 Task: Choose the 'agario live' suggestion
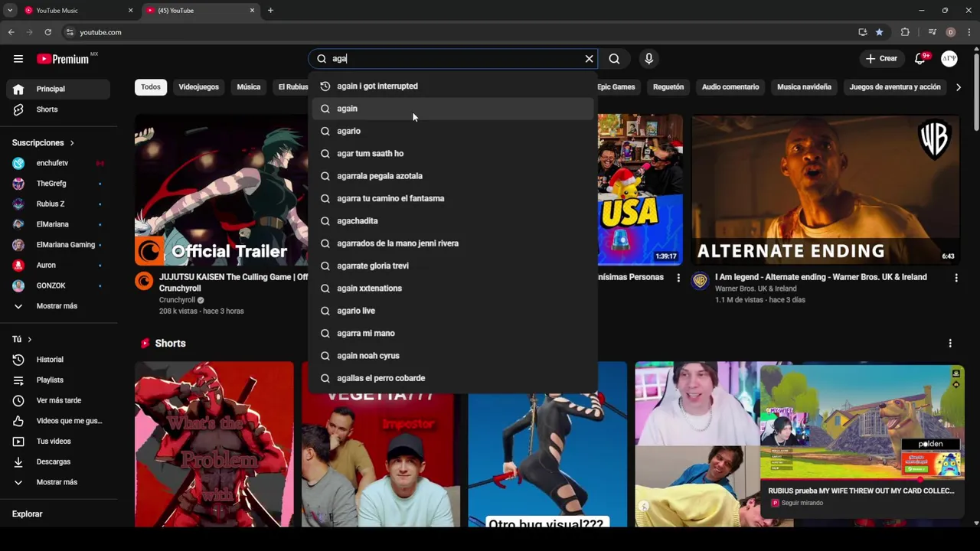(x=452, y=311)
